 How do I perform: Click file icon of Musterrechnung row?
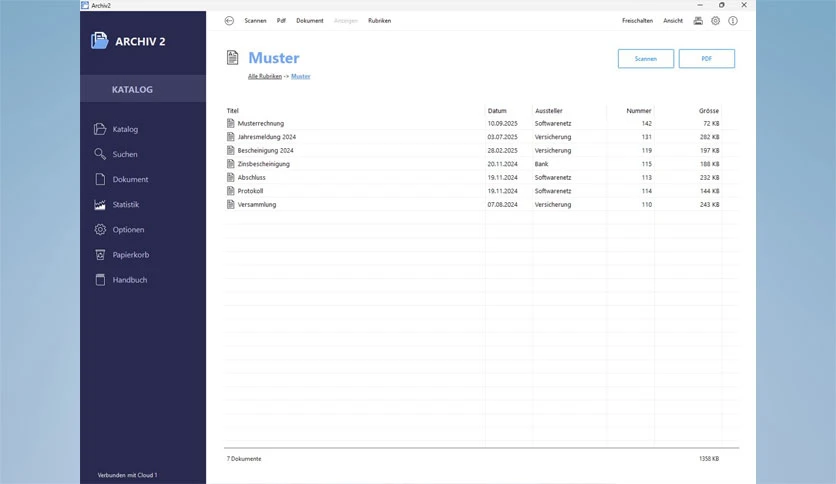coord(230,123)
